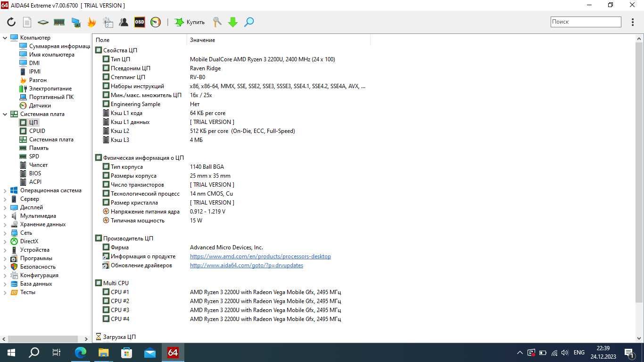Open the three-dot menu button

(633, 22)
